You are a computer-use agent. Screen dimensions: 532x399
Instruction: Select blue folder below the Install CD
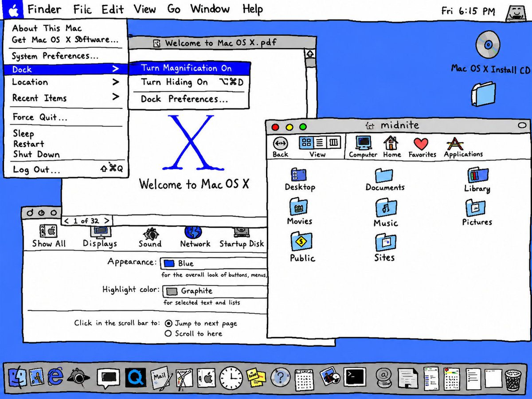pyautogui.click(x=483, y=94)
